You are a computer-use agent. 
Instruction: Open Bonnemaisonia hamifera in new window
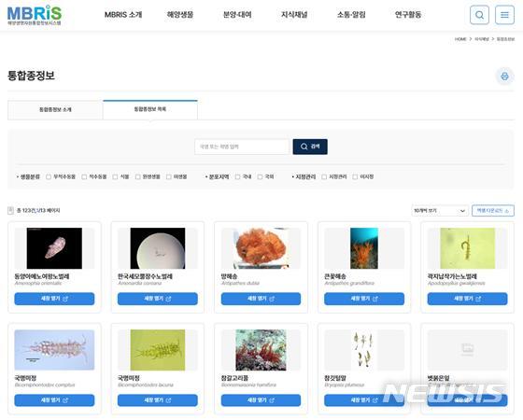point(261,400)
